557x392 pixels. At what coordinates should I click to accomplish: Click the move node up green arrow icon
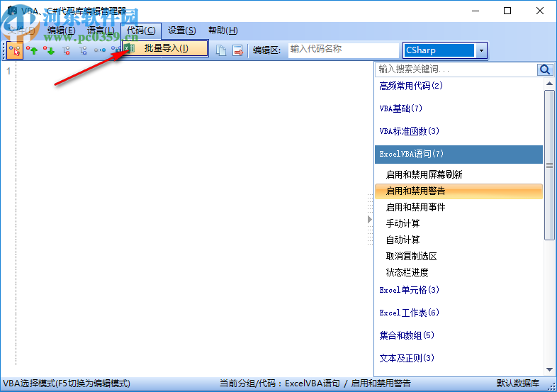(32, 51)
